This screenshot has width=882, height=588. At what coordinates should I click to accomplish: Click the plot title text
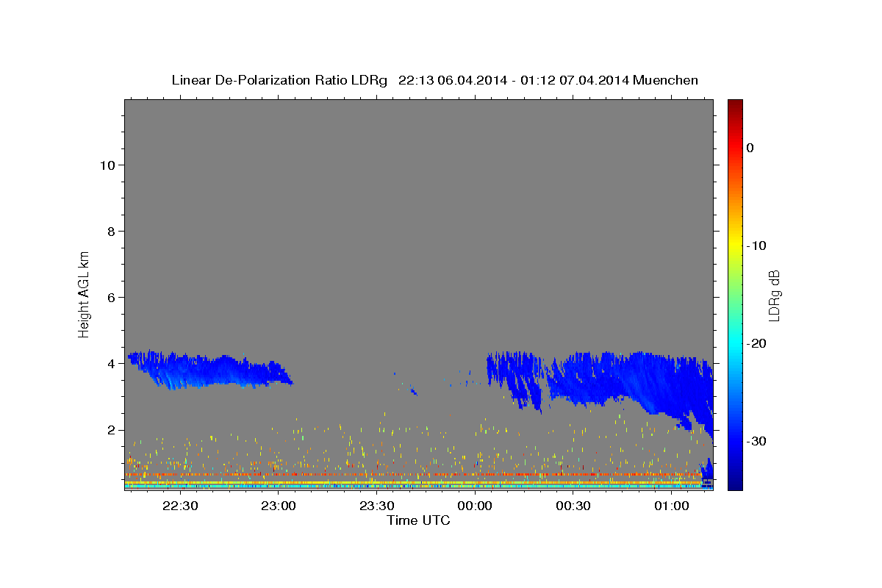pyautogui.click(x=434, y=80)
